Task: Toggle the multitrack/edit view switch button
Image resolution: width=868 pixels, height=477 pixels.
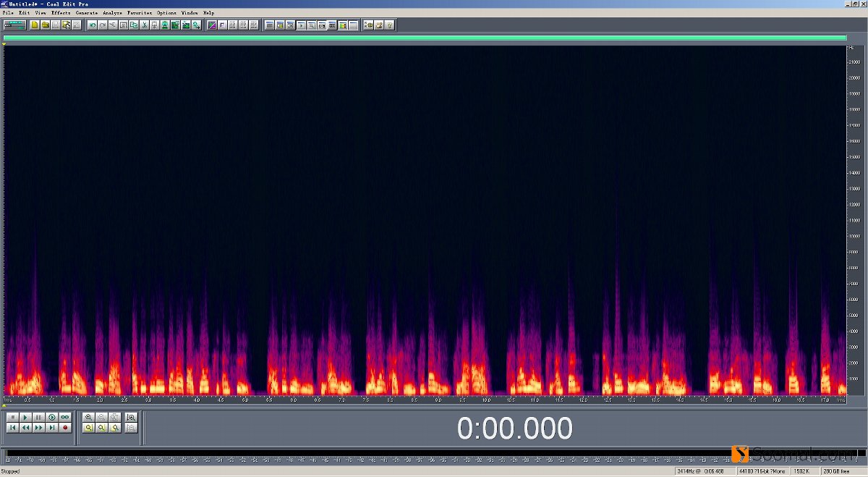Action: pyautogui.click(x=14, y=25)
